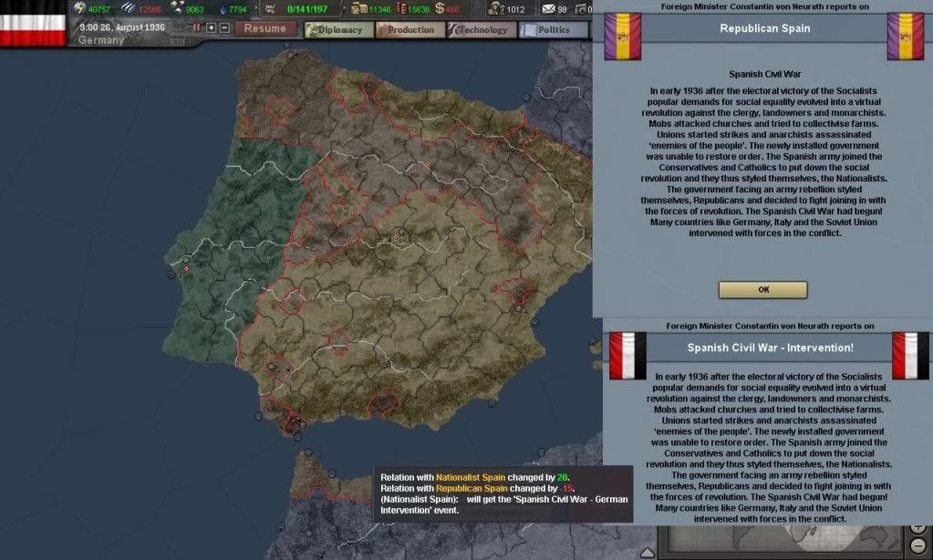
Task: Click Lisbon city marker on map
Action: (186, 268)
